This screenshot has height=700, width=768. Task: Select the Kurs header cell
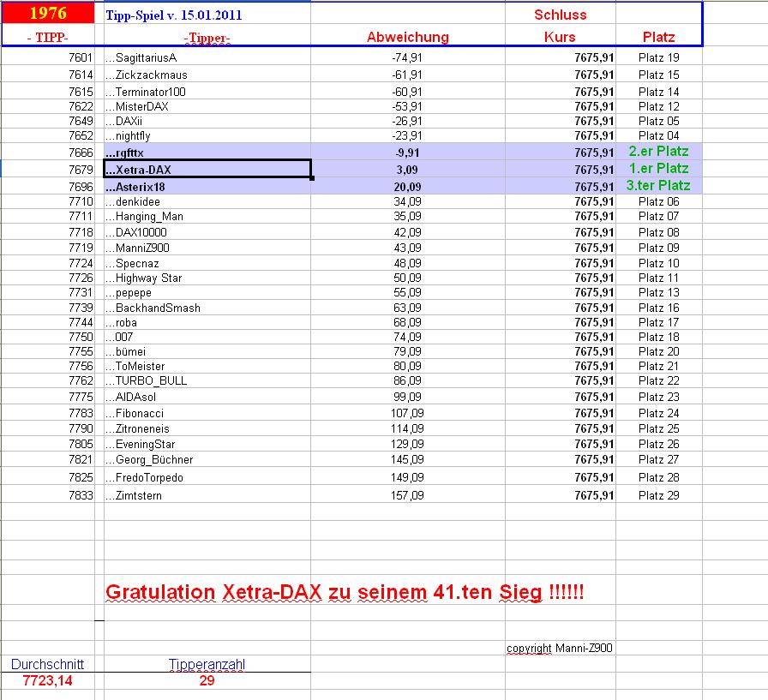click(560, 37)
